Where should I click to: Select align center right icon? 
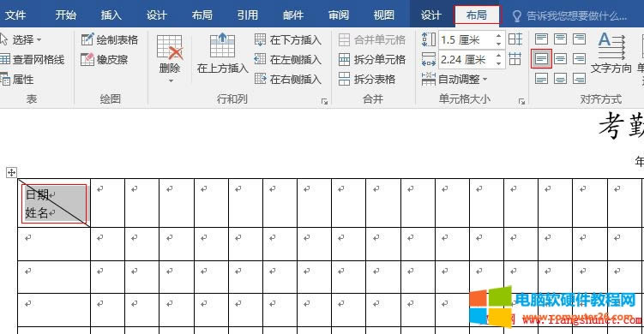[x=579, y=59]
